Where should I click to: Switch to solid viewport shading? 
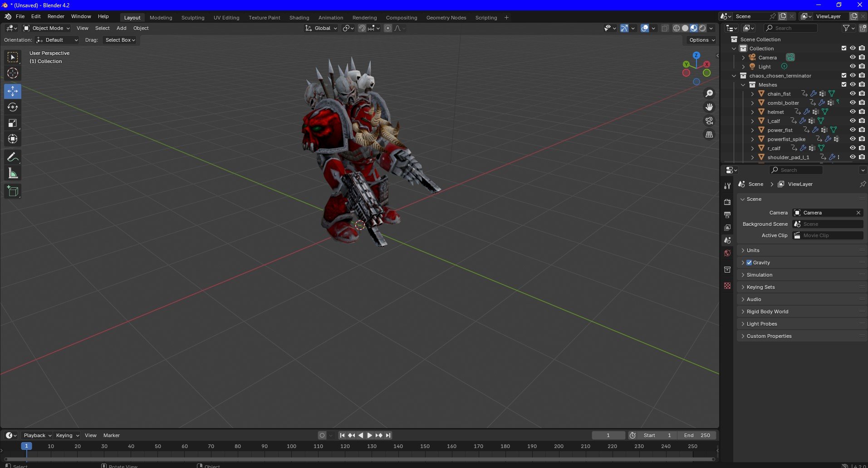coord(685,28)
